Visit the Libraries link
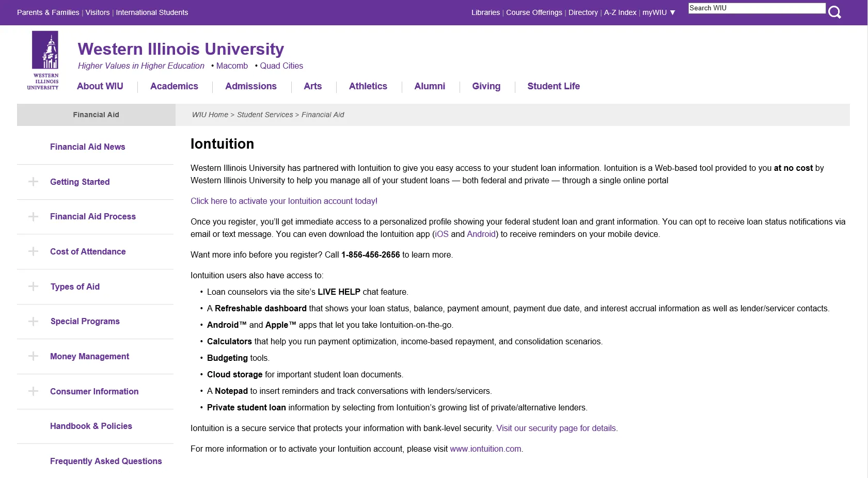This screenshot has width=868, height=478. (x=485, y=12)
